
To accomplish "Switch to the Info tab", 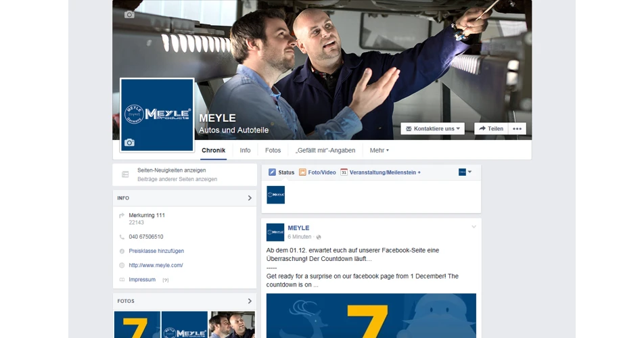I will click(245, 150).
